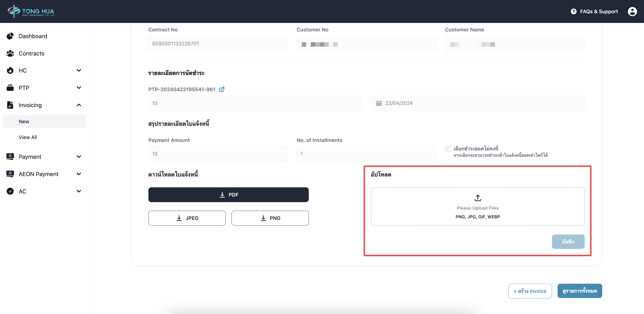Image resolution: width=644 pixels, height=314 pixels.
Task: Expand the PTP sidebar menu chevron
Action: (x=79, y=88)
